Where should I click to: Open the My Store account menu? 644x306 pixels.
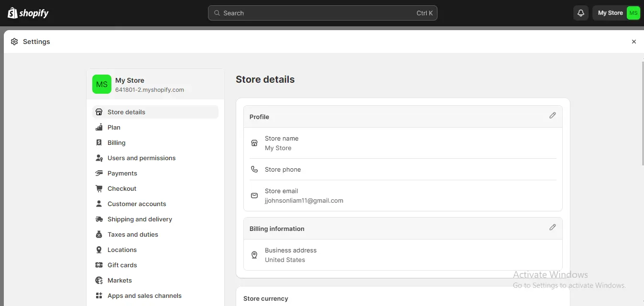616,13
